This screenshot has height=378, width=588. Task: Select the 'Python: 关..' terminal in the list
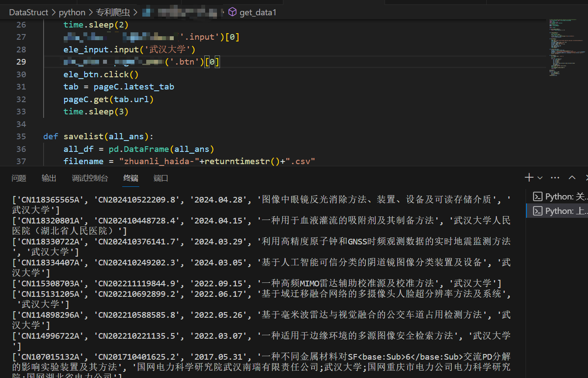(x=557, y=196)
